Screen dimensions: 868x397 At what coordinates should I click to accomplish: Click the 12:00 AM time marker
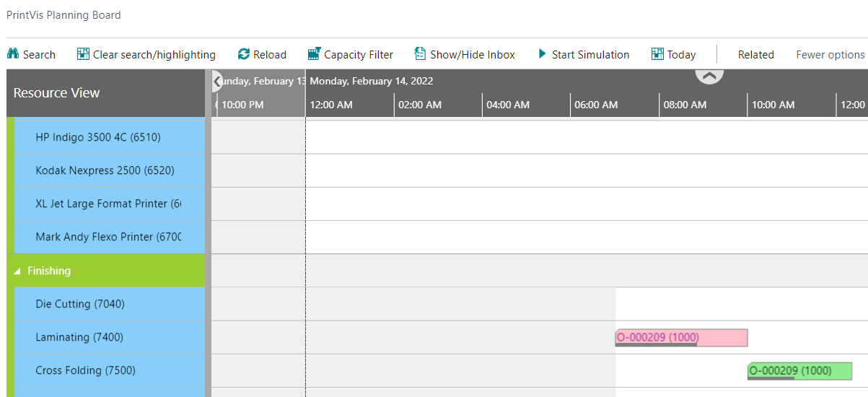(x=331, y=105)
